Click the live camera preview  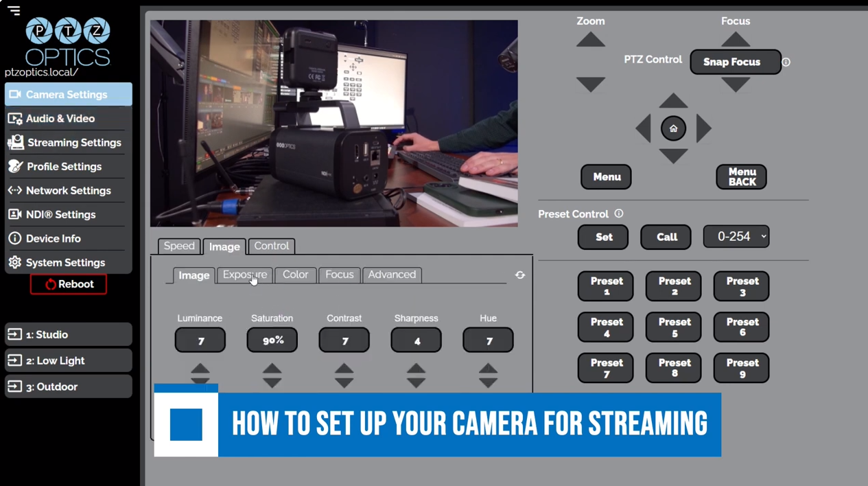tap(333, 124)
